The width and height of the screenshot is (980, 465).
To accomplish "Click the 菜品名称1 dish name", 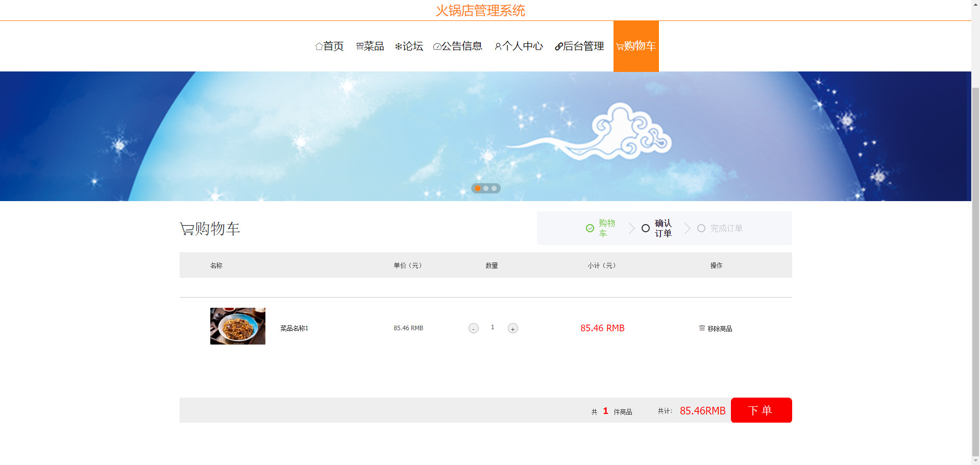I will 294,328.
